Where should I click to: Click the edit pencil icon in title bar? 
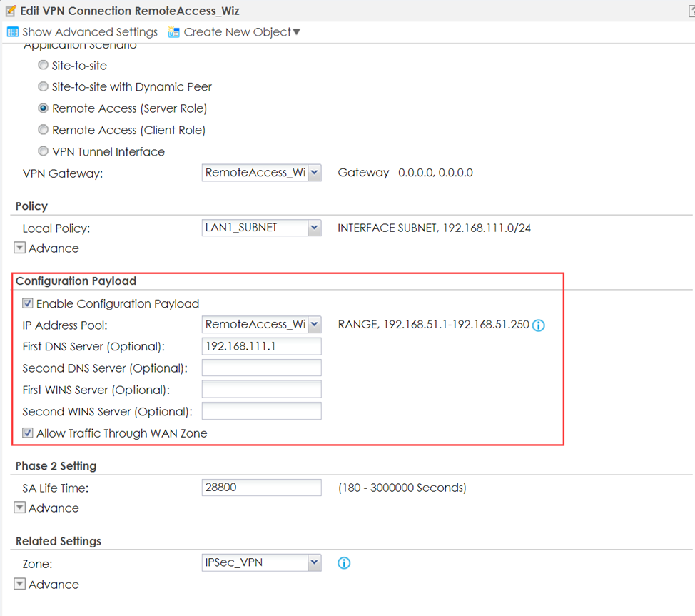tap(10, 11)
